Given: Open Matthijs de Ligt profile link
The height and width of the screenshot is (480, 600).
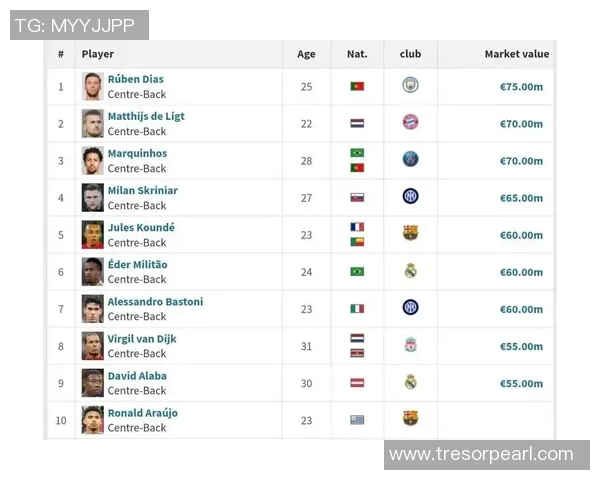Looking at the screenshot, I should point(146,116).
